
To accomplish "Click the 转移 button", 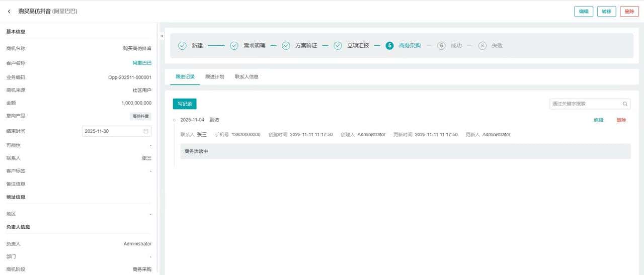I will 607,12.
